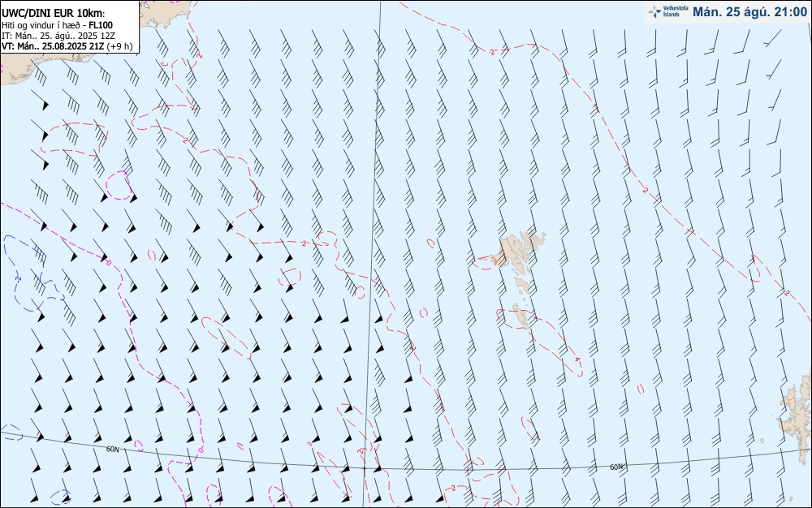Click the main Faroe Islands landmass

520,252
